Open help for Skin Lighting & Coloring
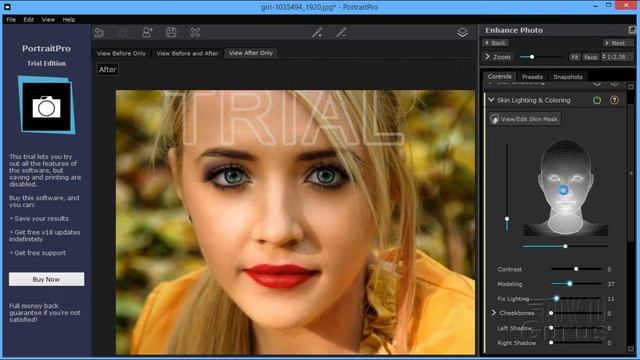 click(614, 100)
